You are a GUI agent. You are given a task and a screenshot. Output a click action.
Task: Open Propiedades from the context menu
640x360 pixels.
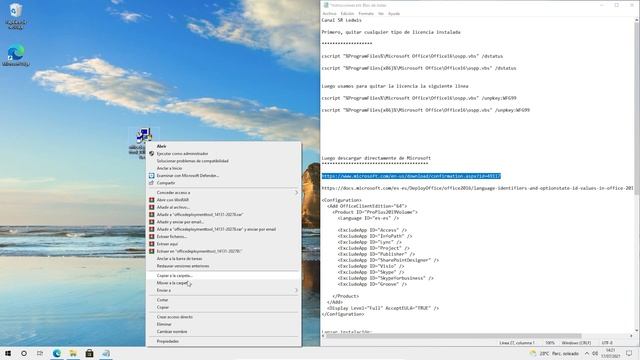[168, 341]
